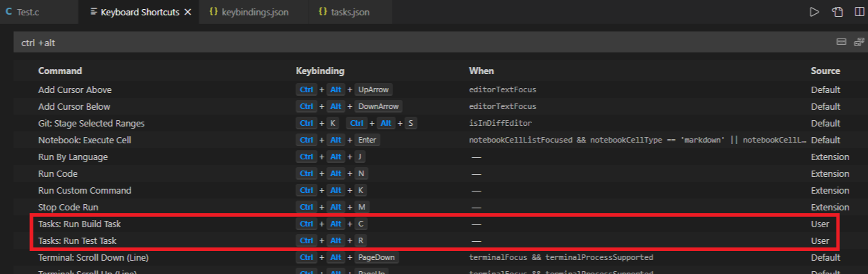This screenshot has width=868, height=274.
Task: Select Notebook: Execute Cell command
Action: tap(84, 140)
